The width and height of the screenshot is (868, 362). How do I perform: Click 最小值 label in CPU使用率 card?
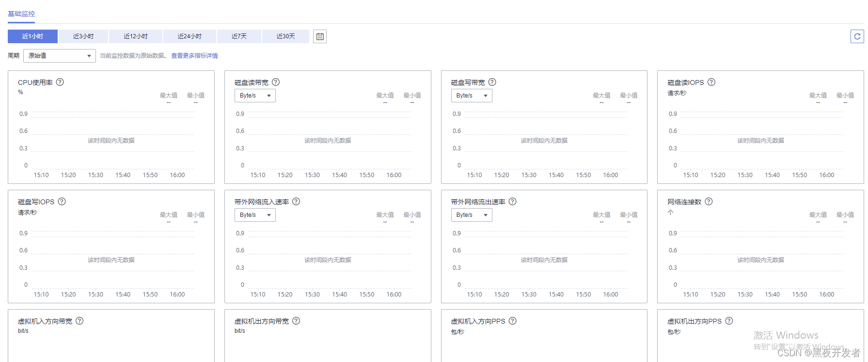pyautogui.click(x=196, y=96)
